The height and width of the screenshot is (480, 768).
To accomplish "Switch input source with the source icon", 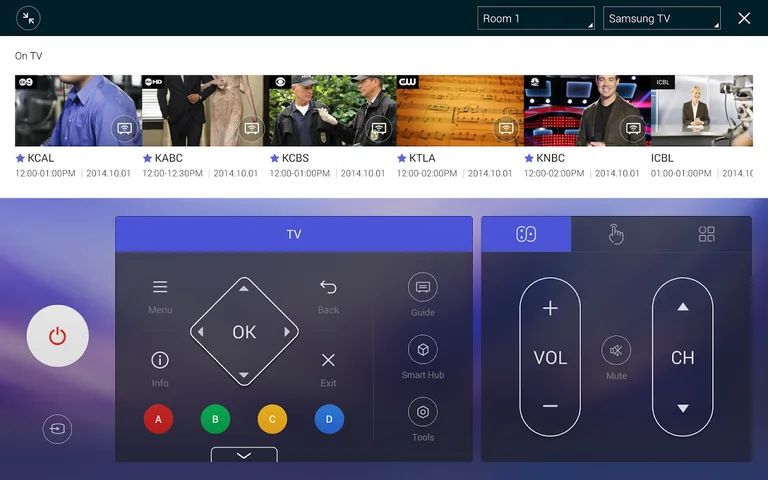I will (x=57, y=429).
